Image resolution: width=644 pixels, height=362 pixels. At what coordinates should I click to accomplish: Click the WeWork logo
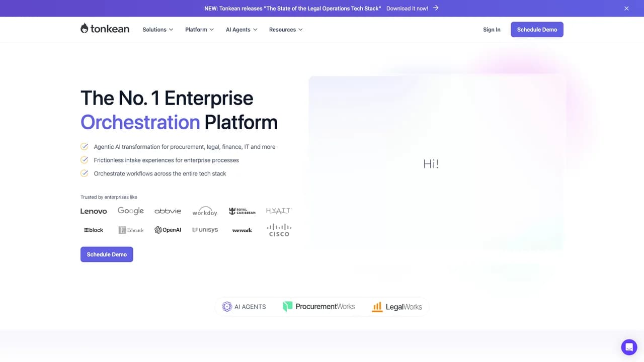(x=242, y=230)
